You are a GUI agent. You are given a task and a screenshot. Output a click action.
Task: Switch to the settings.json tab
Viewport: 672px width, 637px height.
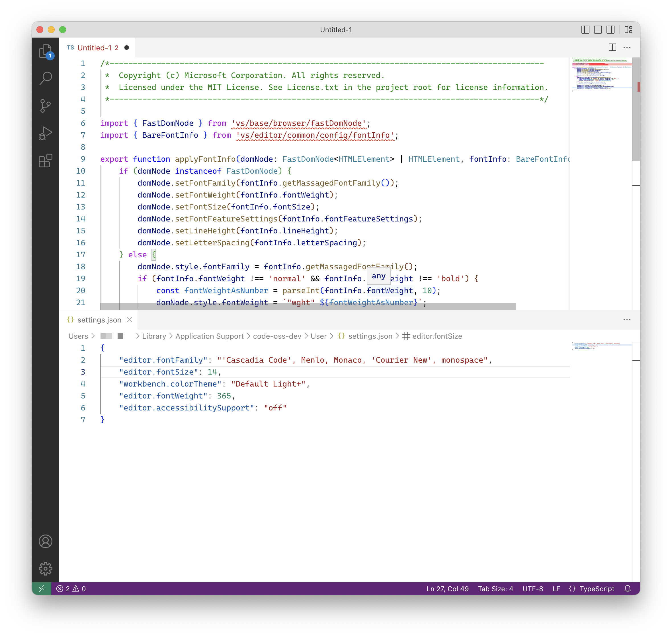(x=99, y=320)
